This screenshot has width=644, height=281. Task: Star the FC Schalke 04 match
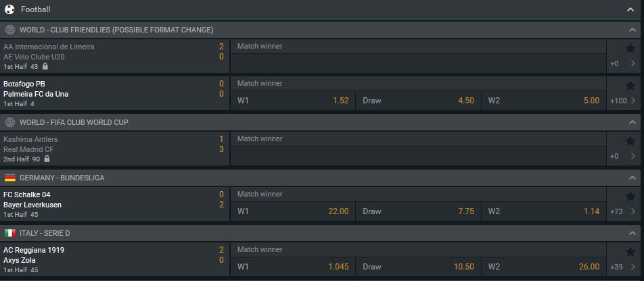[x=630, y=197]
